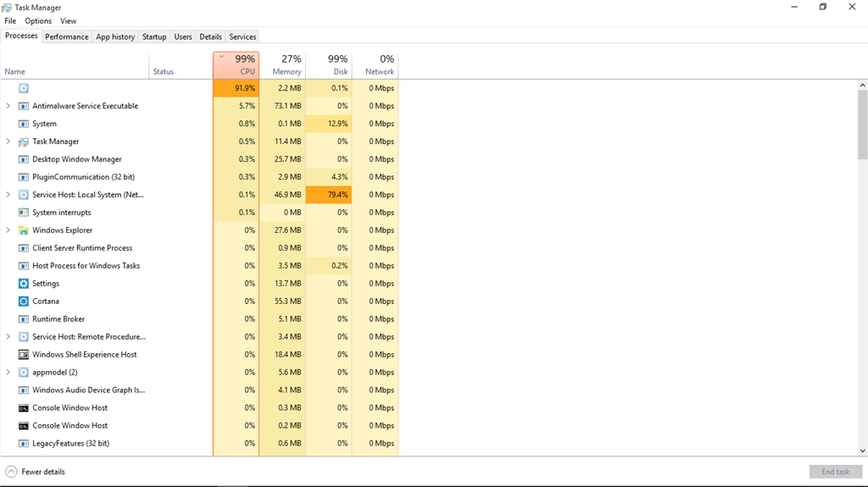Click the Cortana circle icon
Image resolution: width=868 pixels, height=487 pixels.
point(23,301)
